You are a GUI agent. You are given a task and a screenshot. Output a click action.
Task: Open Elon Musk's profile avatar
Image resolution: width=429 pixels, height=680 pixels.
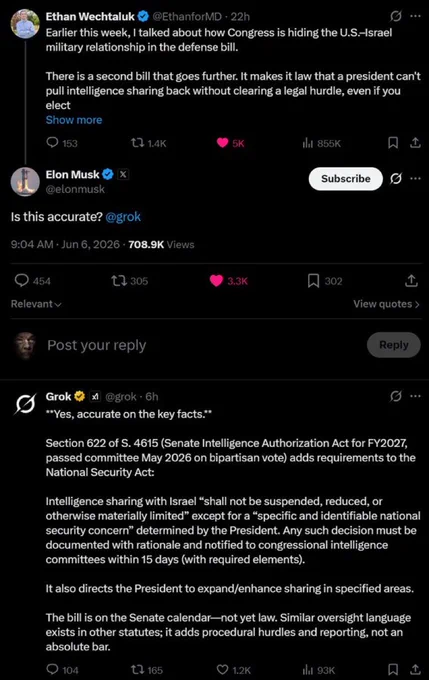click(x=25, y=182)
